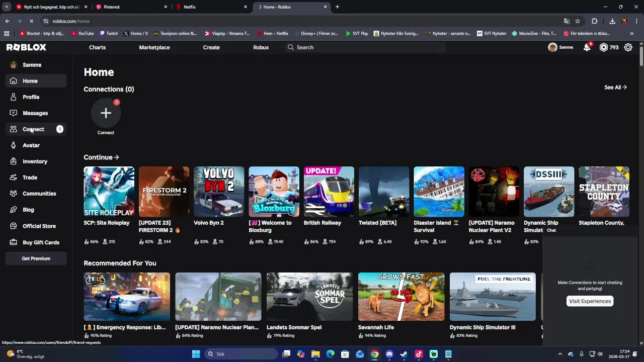Click the Visit Experiences button
Viewport: 644px width, 362px height.
(590, 301)
